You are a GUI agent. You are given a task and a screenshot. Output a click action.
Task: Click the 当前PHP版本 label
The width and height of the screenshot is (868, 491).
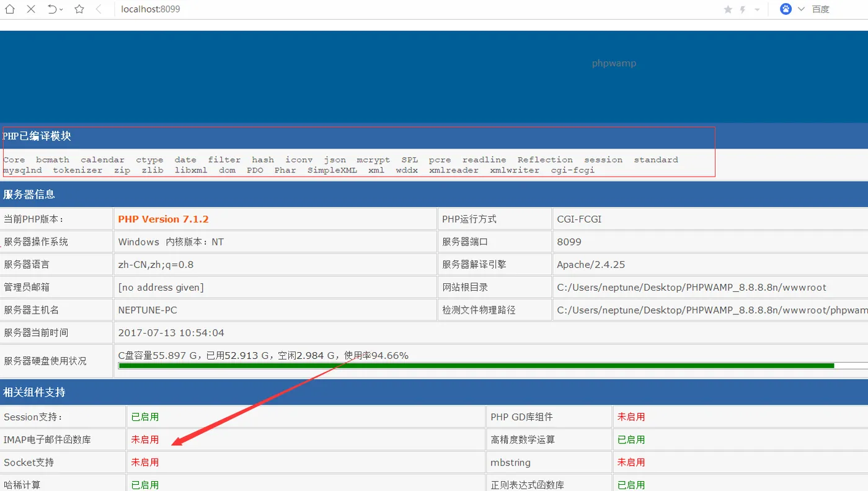[x=33, y=219]
